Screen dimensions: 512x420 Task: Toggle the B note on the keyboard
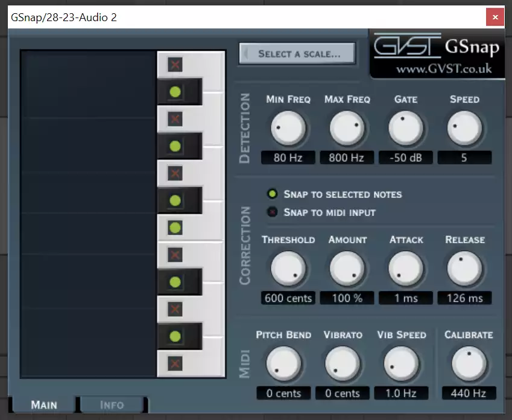[x=175, y=65]
